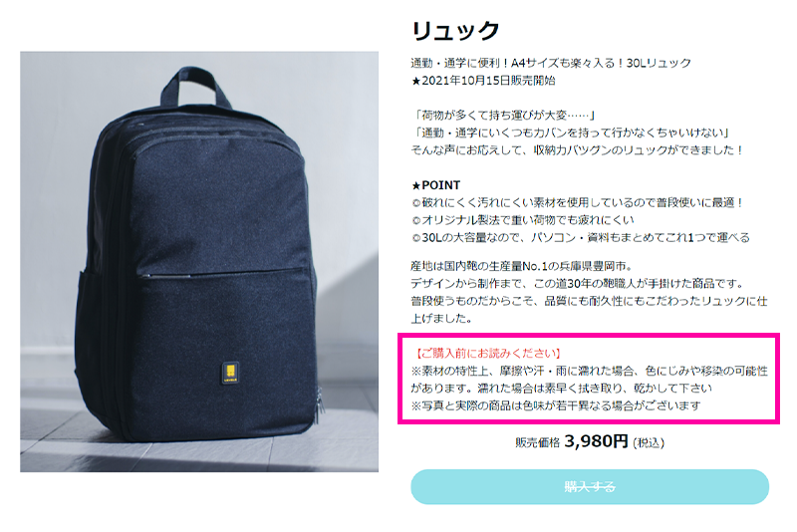Click the backpack top handle in photo
Viewport: 797px width, 532px height.
pos(196,86)
